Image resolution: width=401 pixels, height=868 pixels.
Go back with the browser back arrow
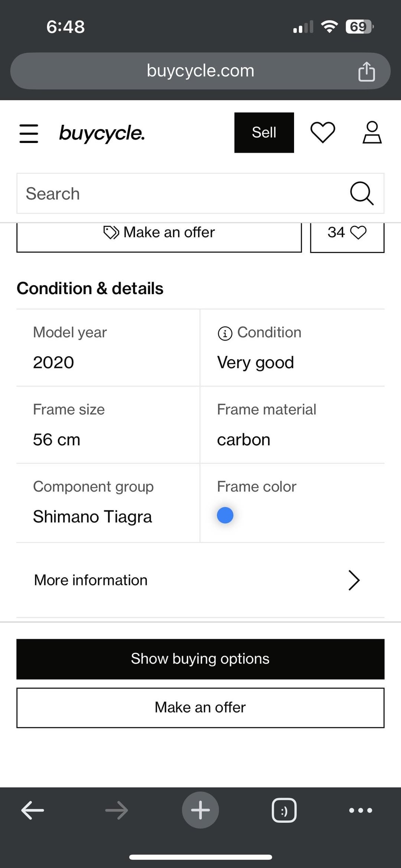(x=33, y=810)
